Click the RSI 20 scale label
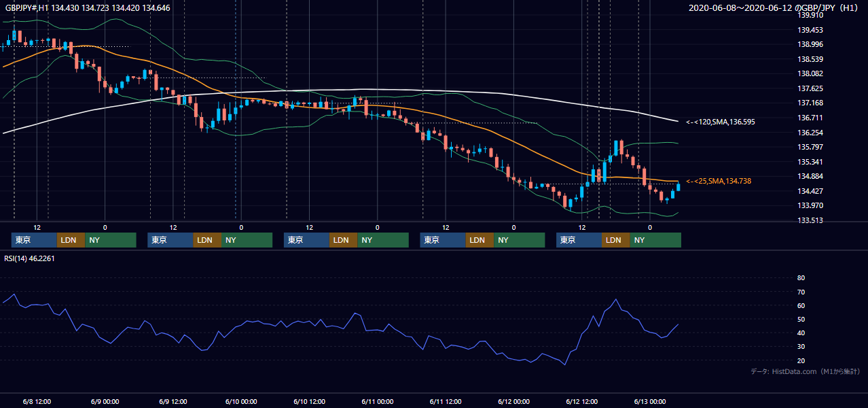This screenshot has height=408, width=868. (x=801, y=361)
